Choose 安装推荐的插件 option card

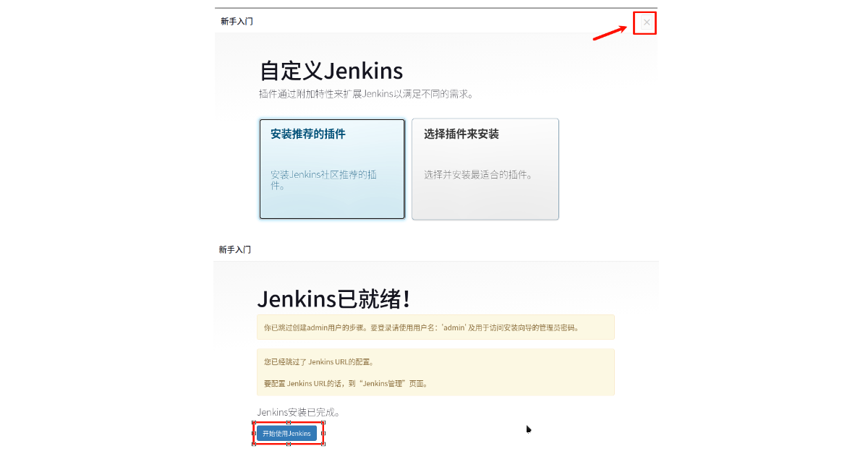332,169
